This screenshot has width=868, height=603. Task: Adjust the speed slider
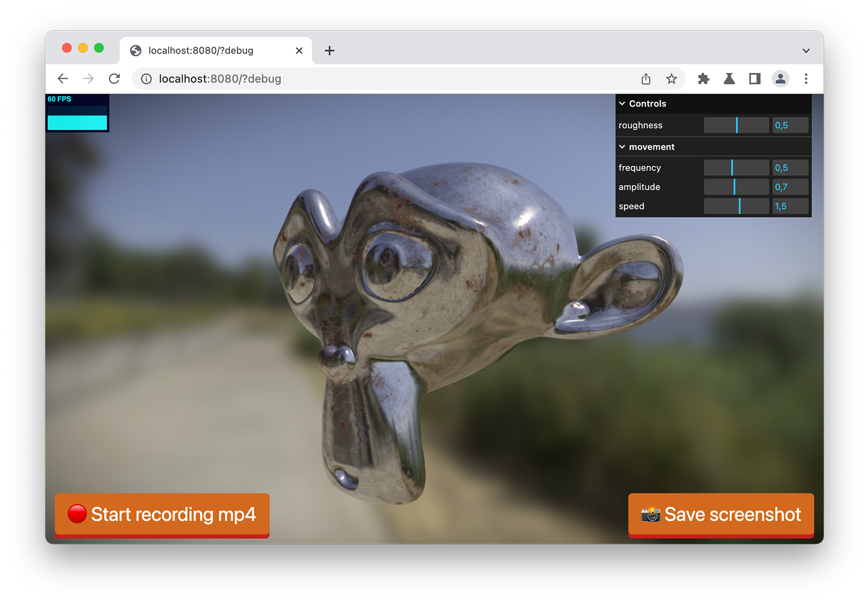(736, 206)
